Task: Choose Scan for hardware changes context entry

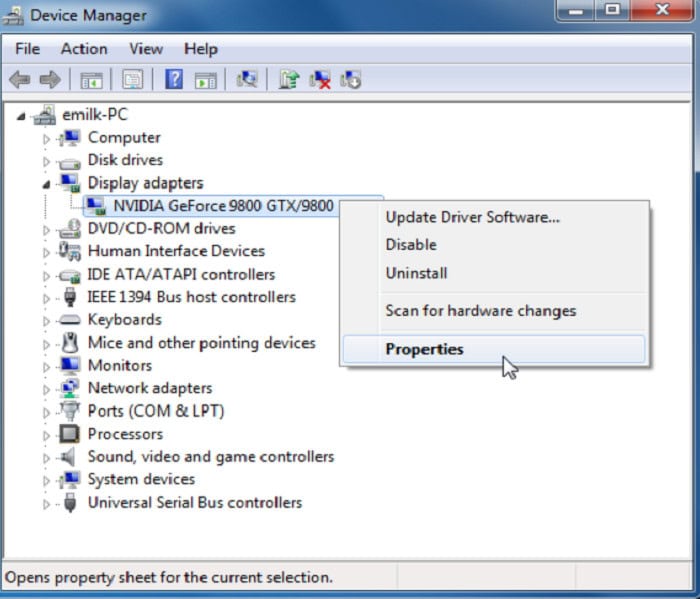Action: point(494,311)
